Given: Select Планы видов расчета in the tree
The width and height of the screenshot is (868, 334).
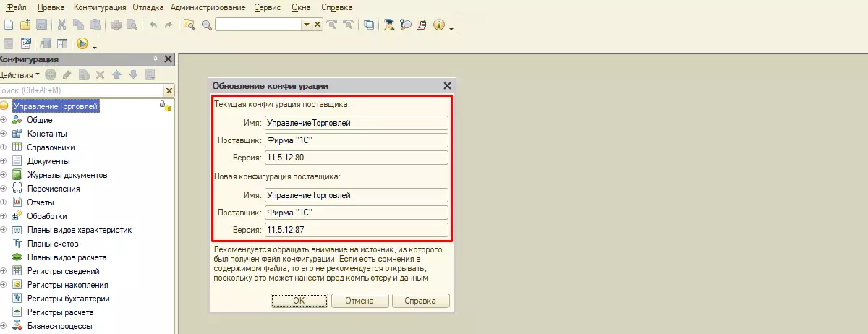Looking at the screenshot, I should pyautogui.click(x=67, y=257).
